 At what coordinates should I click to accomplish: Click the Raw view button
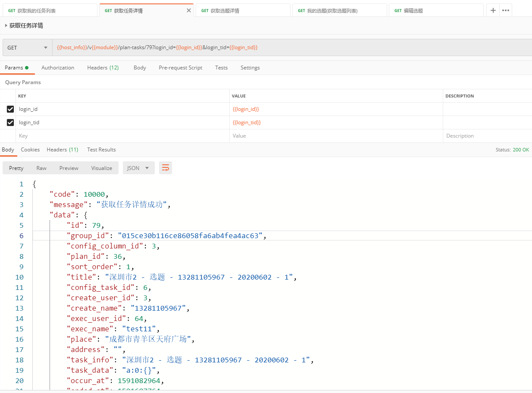(41, 168)
